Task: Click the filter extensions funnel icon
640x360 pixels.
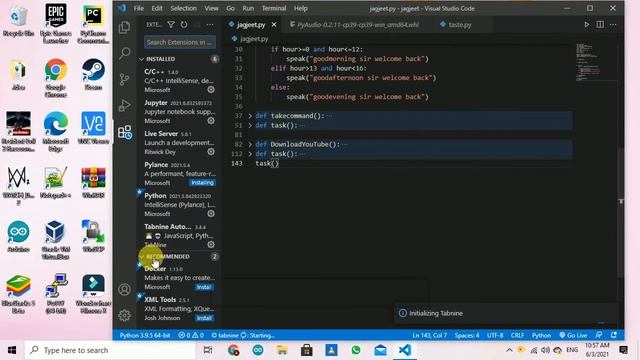Action: [171, 25]
